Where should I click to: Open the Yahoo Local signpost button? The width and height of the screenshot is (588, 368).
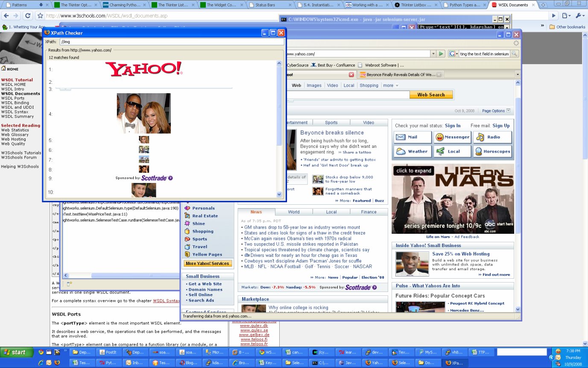pyautogui.click(x=452, y=151)
